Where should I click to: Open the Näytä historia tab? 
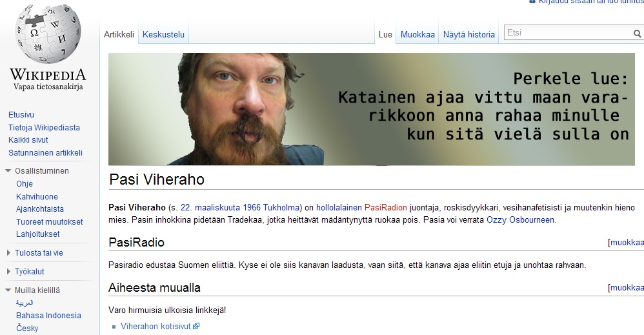point(468,34)
